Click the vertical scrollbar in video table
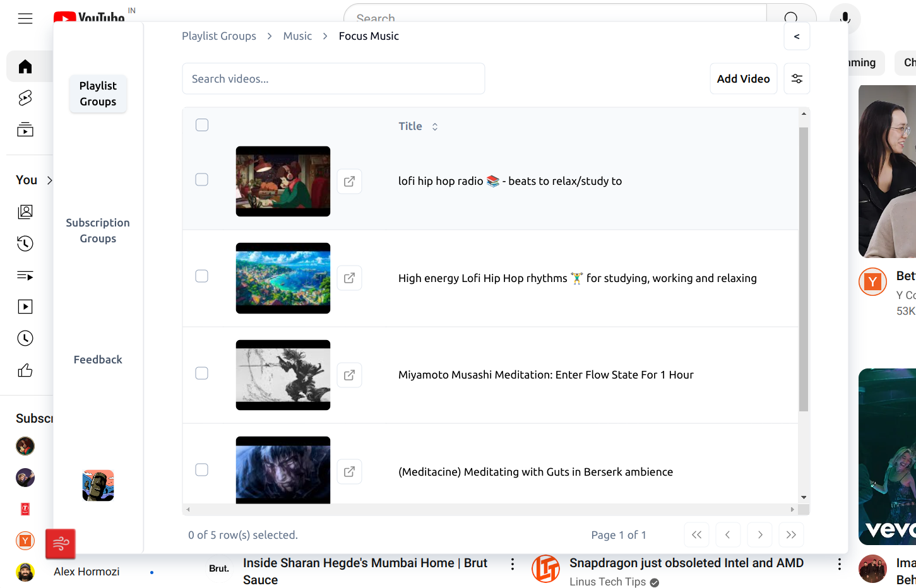The image size is (916, 588). click(x=804, y=269)
